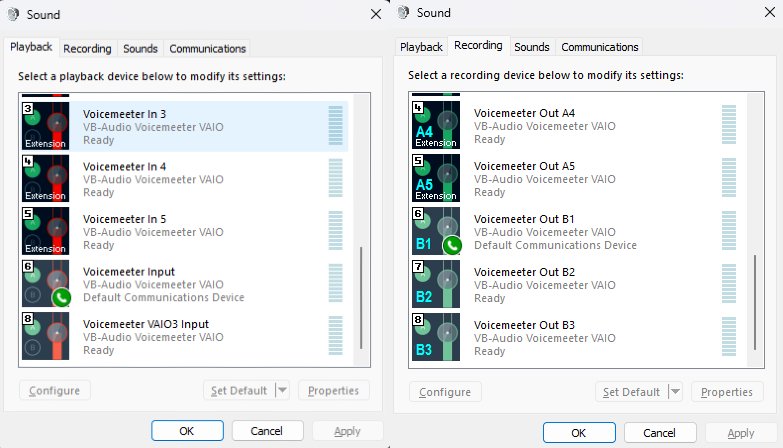Select Voicemeeter In 3 device icon
This screenshot has width=783, height=448.
(x=45, y=126)
